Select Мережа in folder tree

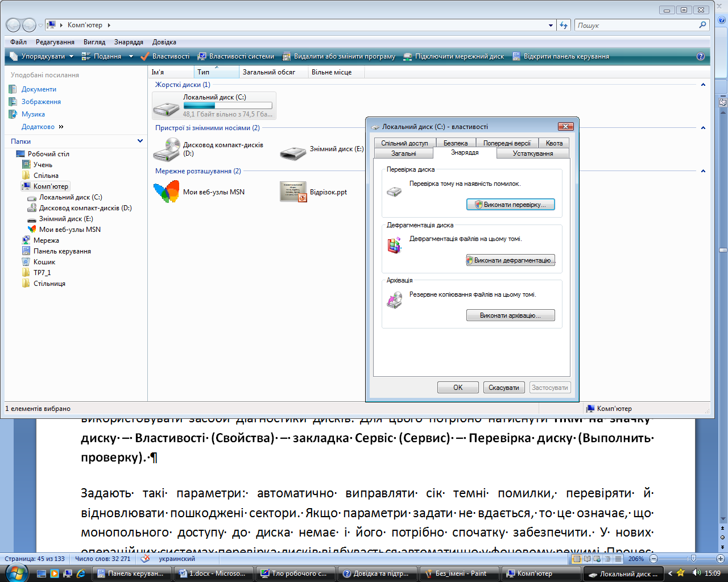pos(46,240)
